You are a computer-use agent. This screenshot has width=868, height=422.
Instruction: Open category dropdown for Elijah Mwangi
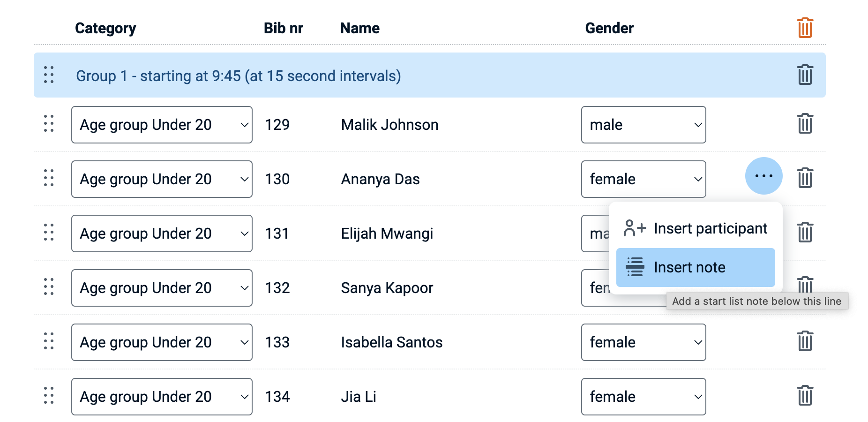tap(162, 234)
